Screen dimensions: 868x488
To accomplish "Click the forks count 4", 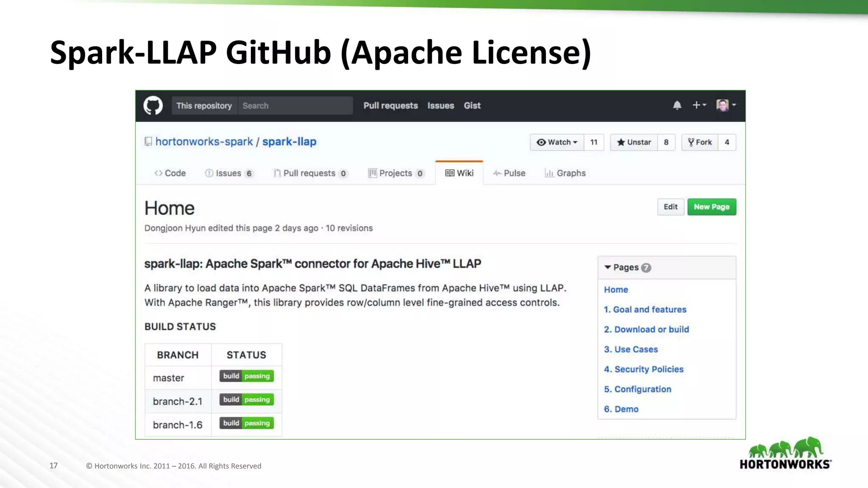I will tap(727, 142).
